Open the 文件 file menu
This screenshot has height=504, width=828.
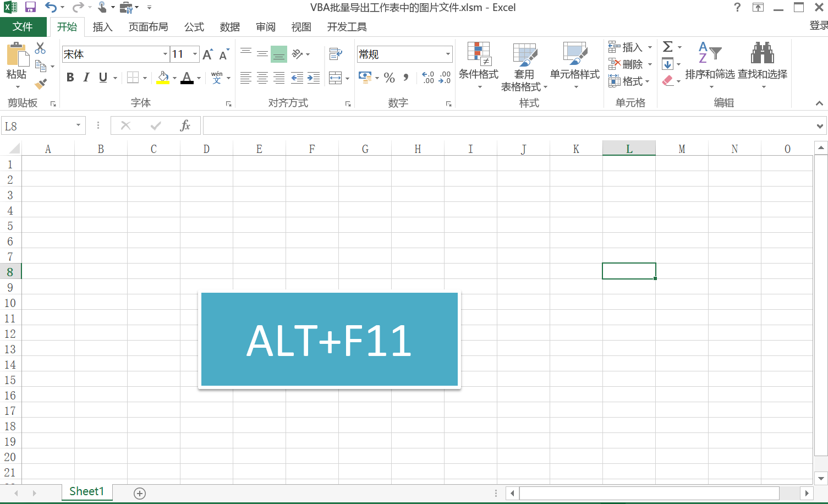23,27
